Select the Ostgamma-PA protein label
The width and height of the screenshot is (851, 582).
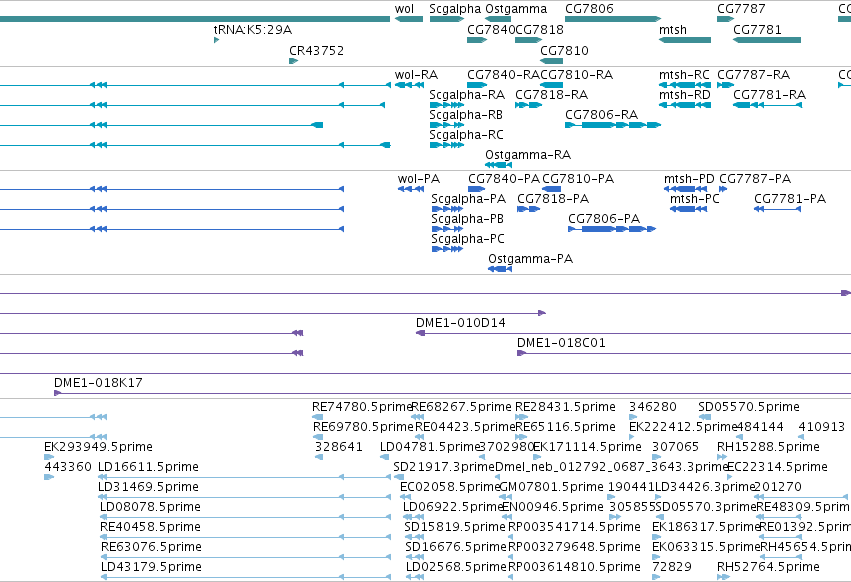tap(530, 260)
